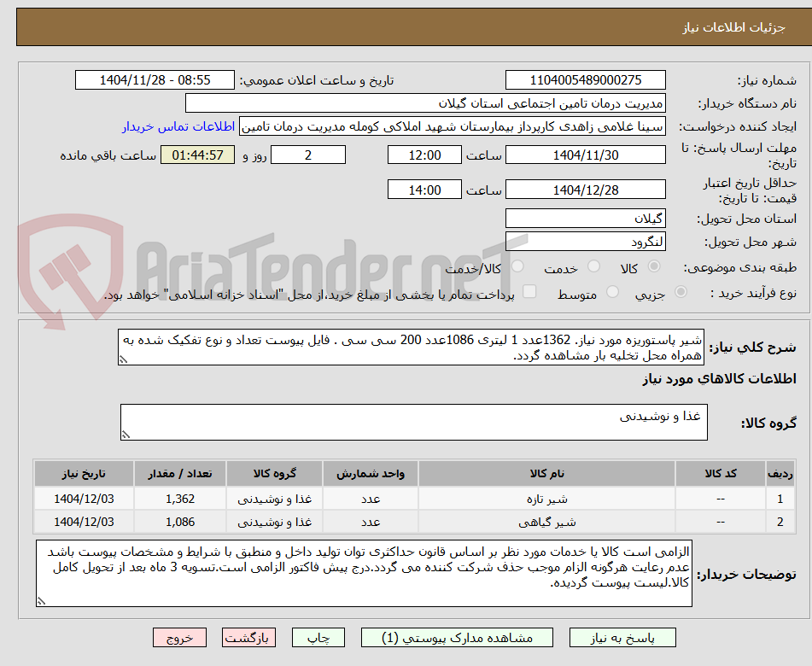Click the شماره نیاز number field
The height and width of the screenshot is (666, 812).
tap(585, 80)
